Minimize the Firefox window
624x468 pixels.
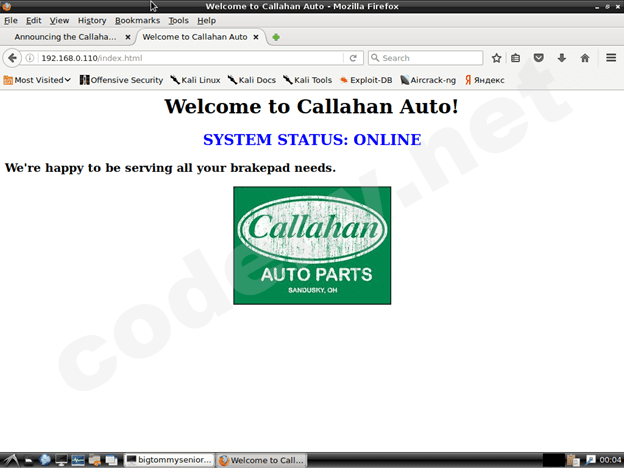coord(597,7)
